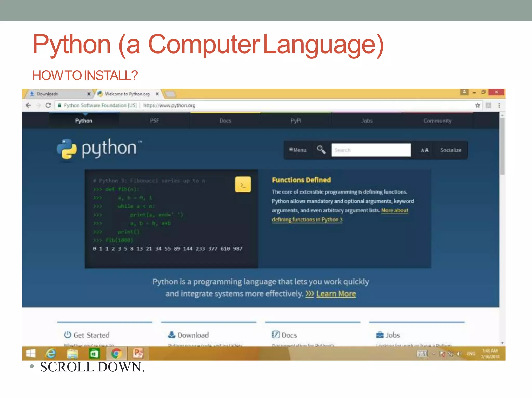This screenshot has width=532, height=399.
Task: Follow the More about defining functions link
Action: [340, 215]
